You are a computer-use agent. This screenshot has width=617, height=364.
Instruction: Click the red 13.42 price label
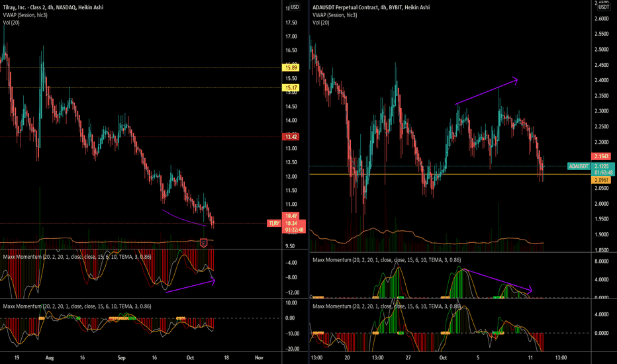point(291,137)
